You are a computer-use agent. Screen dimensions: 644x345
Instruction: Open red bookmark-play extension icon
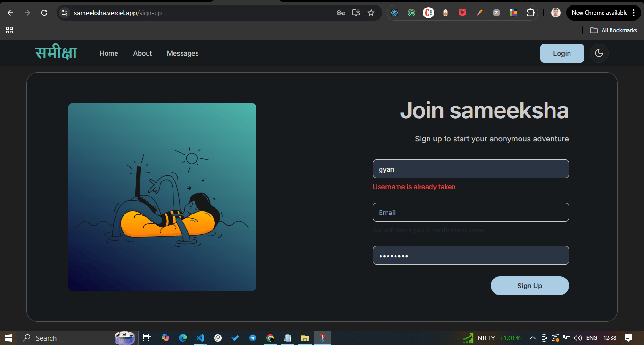click(462, 13)
